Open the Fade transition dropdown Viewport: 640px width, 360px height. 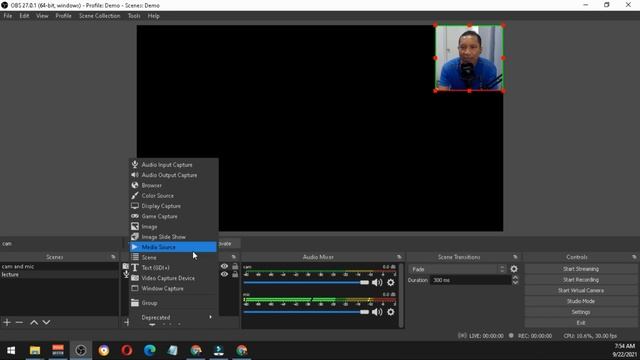pyautogui.click(x=458, y=269)
